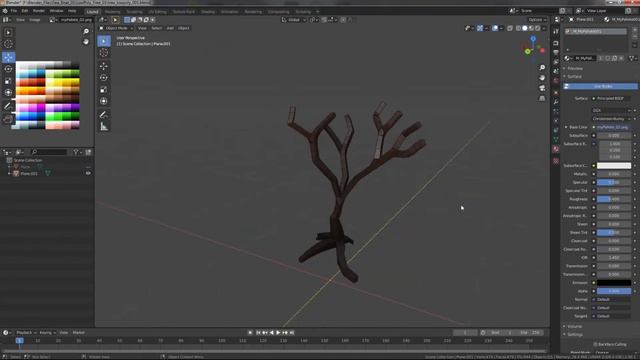Adjust the Roughness slider

(x=614, y=199)
